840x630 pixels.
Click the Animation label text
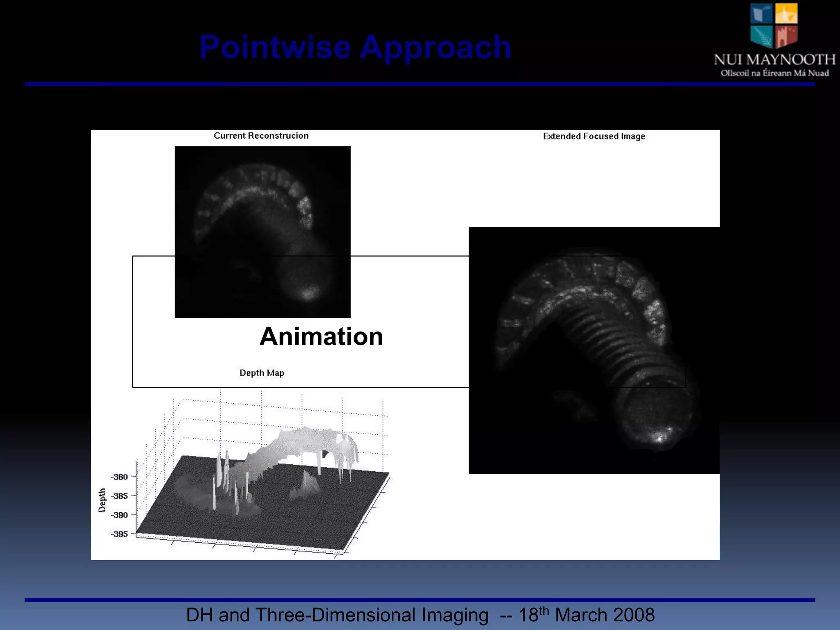[x=321, y=337]
